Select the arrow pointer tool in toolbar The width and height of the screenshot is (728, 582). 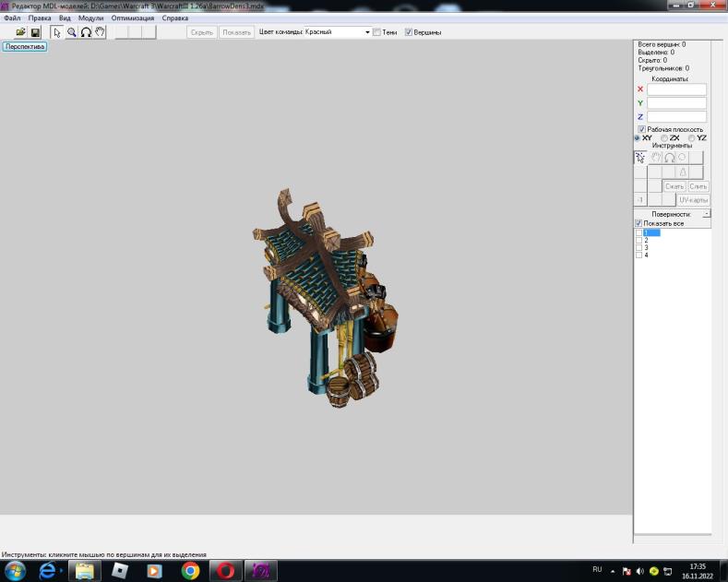coord(56,32)
